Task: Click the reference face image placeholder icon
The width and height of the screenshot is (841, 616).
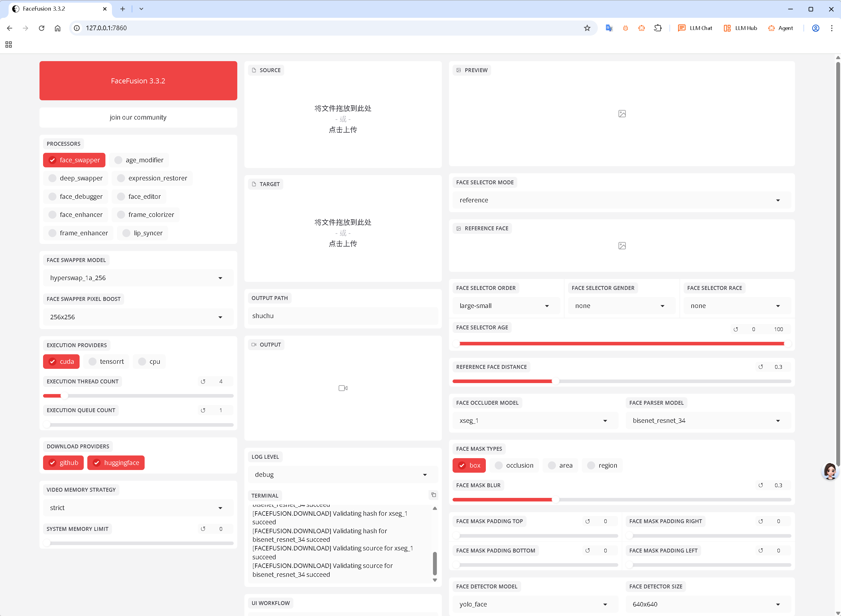Action: [x=622, y=246]
